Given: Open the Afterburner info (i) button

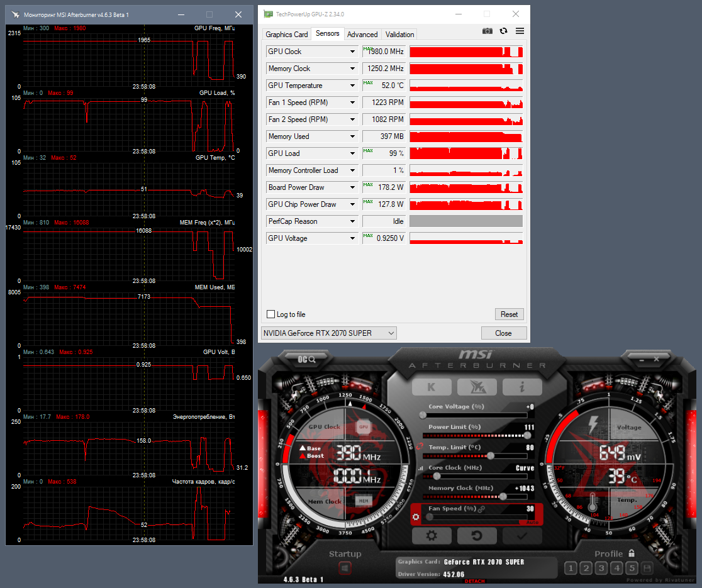Looking at the screenshot, I should tap(522, 387).
